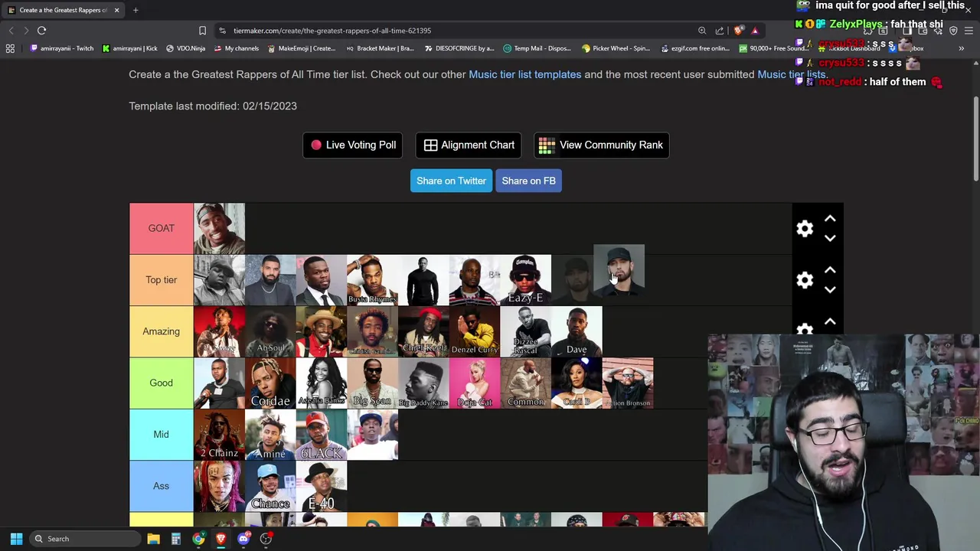Show overflow bookmarks chevron
The width and height of the screenshot is (980, 551).
961,48
